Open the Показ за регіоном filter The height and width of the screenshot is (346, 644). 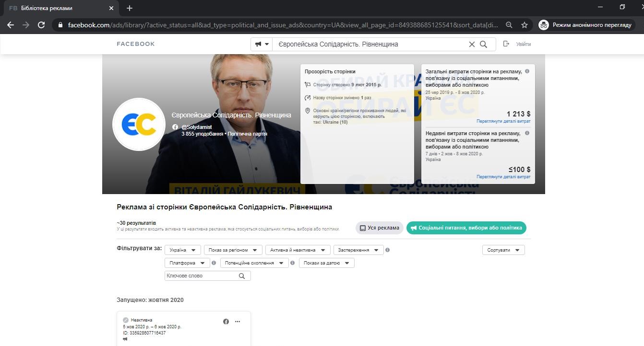pos(233,250)
